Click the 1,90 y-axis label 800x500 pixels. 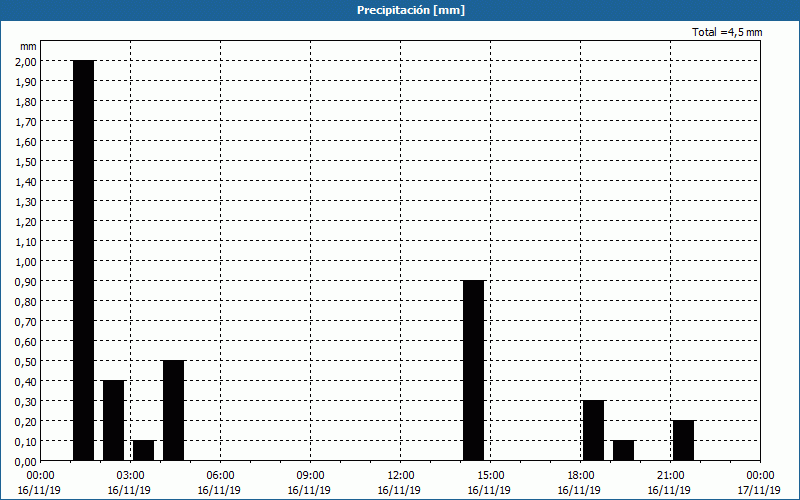click(28, 81)
